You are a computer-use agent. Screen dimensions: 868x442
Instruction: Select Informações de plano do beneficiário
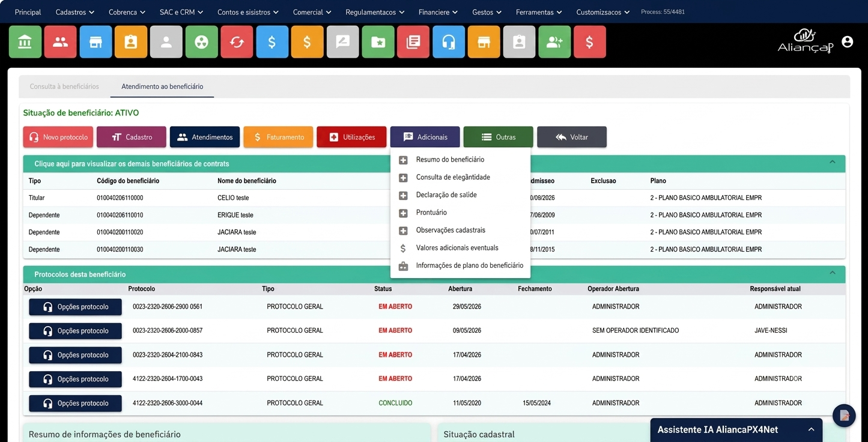[460, 265]
